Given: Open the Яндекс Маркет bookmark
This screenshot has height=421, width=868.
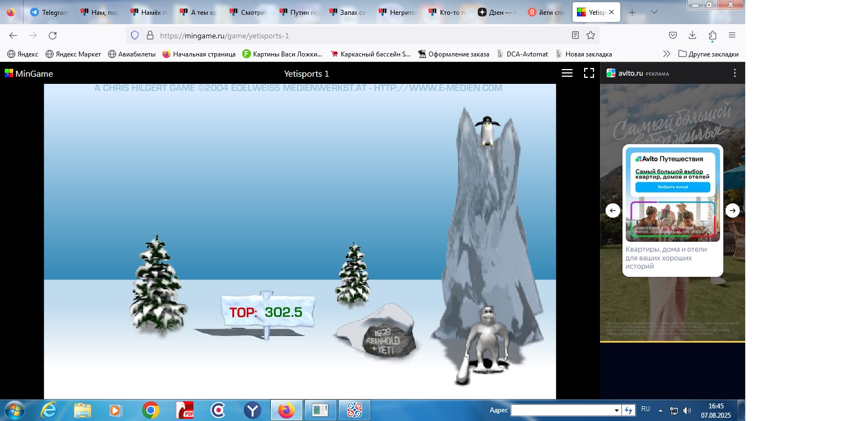Looking at the screenshot, I should 73,54.
